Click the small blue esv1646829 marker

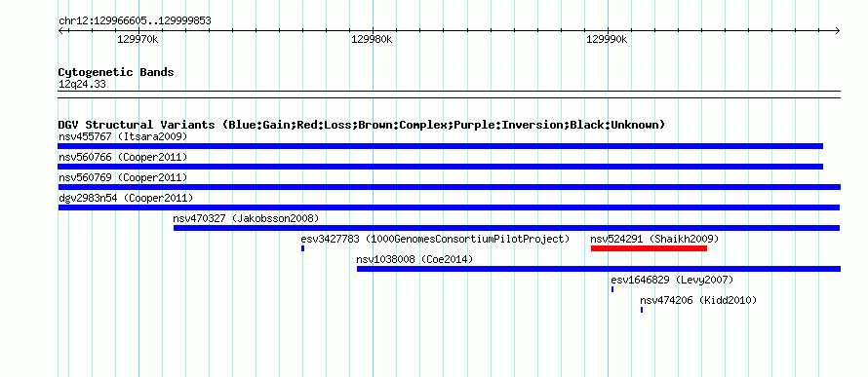pos(612,289)
